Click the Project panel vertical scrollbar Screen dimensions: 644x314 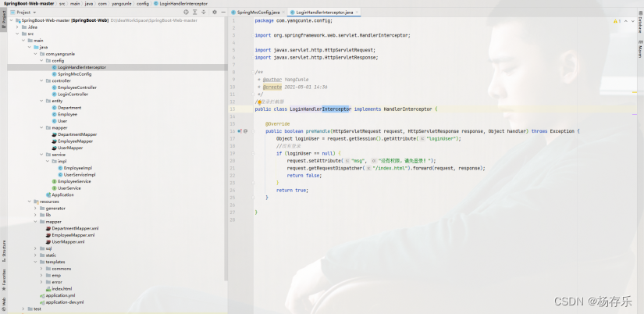226,148
